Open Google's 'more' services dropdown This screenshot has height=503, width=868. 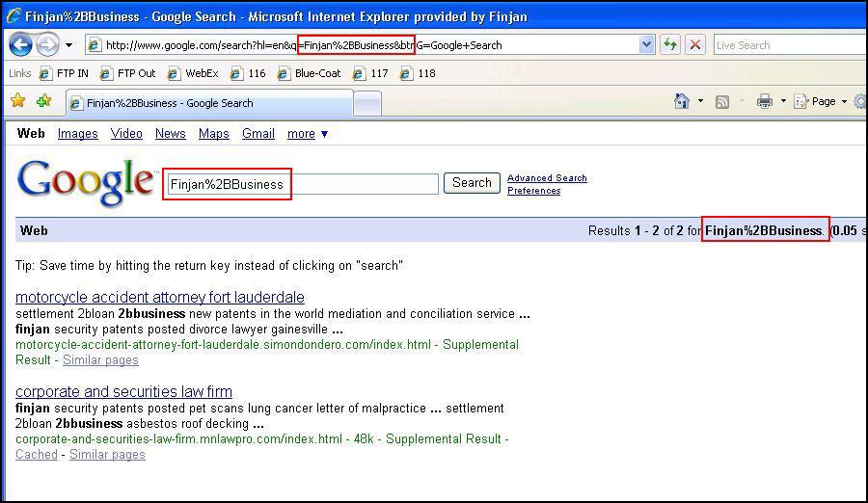point(308,134)
